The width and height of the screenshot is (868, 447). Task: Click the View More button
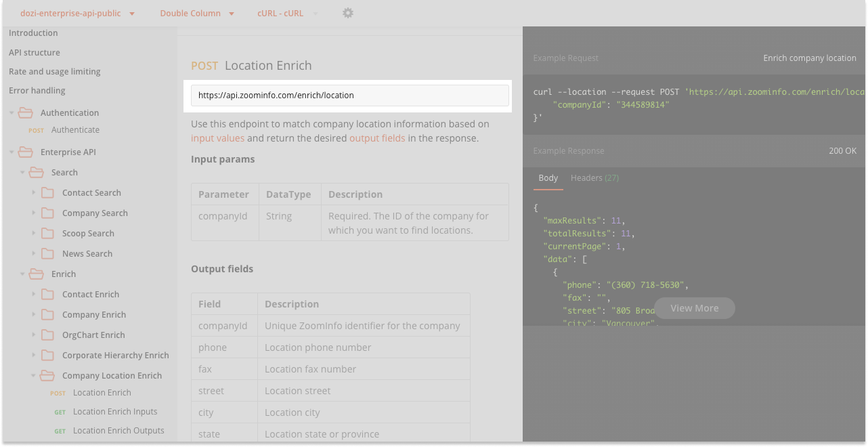pyautogui.click(x=694, y=307)
